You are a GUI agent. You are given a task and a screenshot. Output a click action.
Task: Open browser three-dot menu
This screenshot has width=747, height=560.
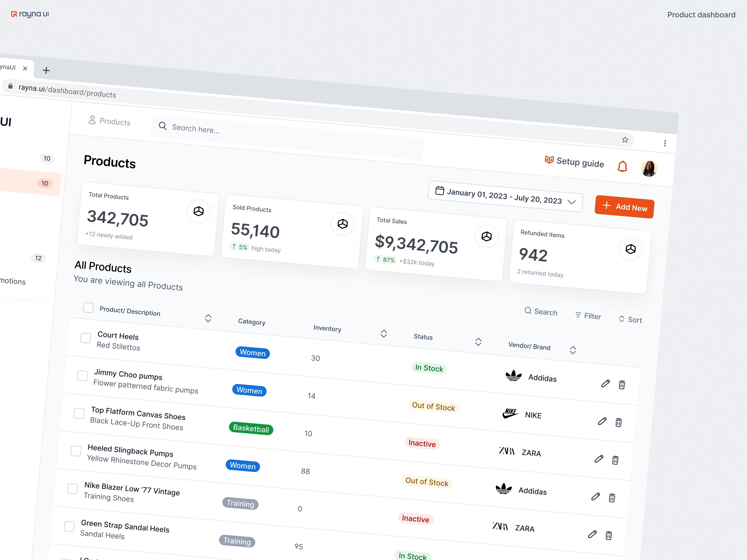(665, 143)
